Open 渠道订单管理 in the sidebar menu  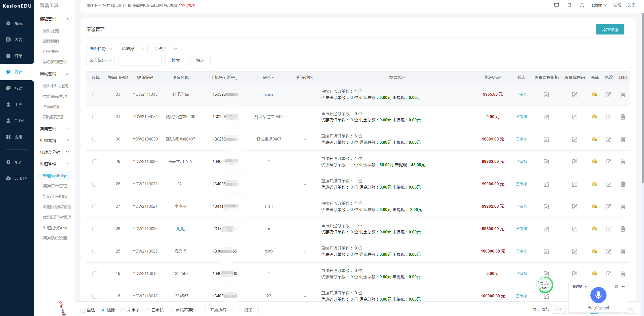[55, 186]
